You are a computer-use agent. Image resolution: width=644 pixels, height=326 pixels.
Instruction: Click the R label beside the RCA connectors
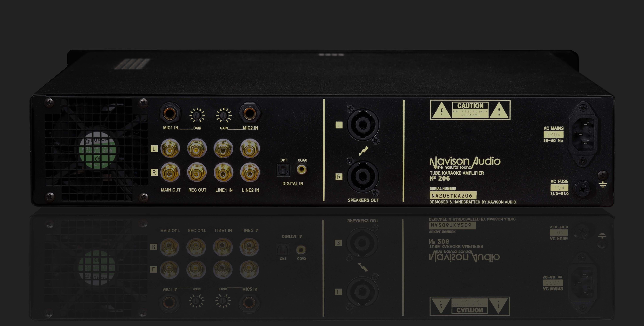tap(154, 172)
